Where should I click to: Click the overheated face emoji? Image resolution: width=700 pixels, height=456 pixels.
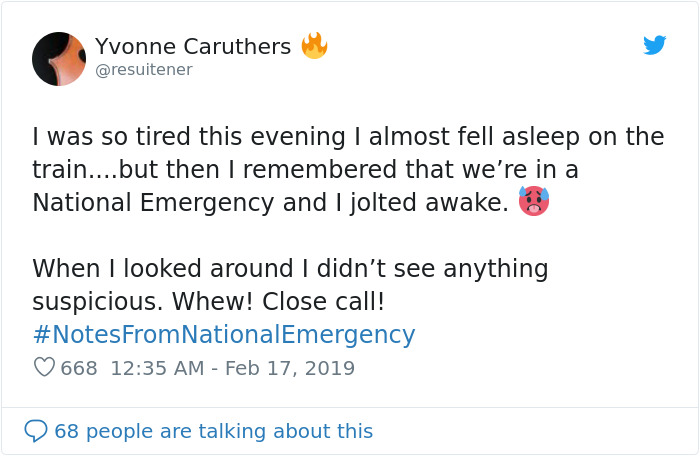point(533,202)
